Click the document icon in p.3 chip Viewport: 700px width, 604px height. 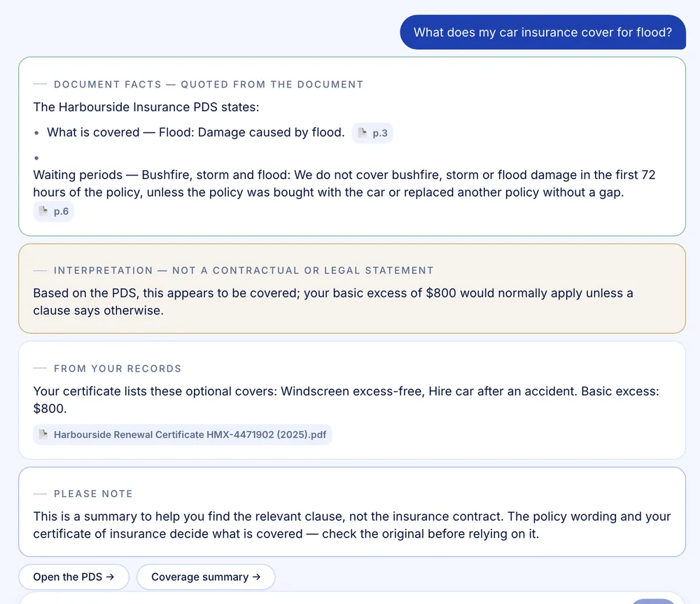[x=363, y=132]
